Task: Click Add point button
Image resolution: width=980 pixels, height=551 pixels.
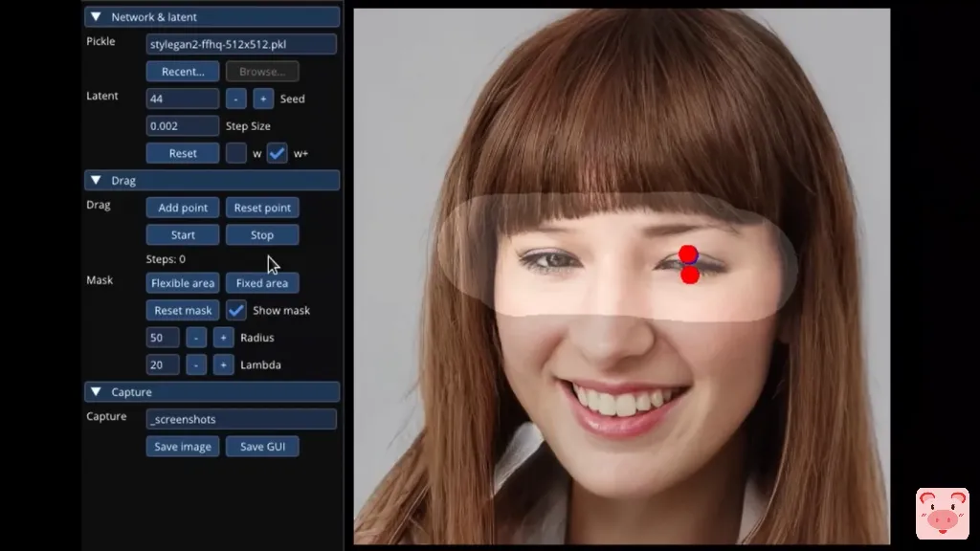Action: coord(183,208)
